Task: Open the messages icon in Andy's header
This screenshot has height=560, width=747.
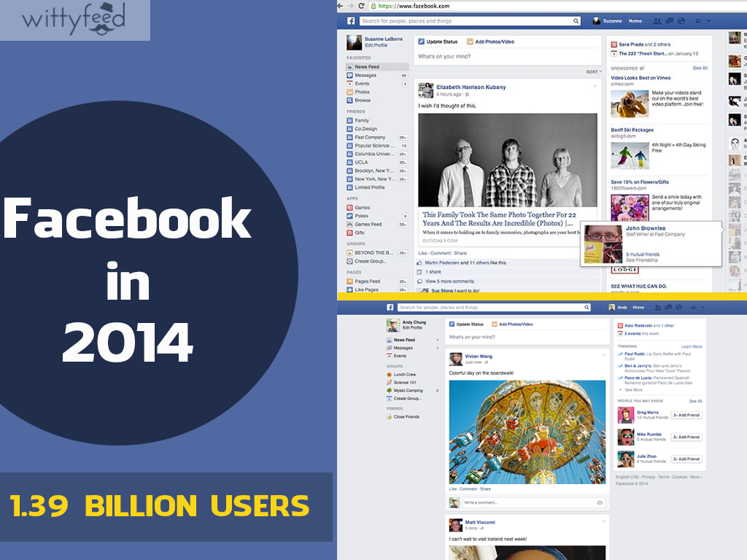Action: (x=669, y=308)
